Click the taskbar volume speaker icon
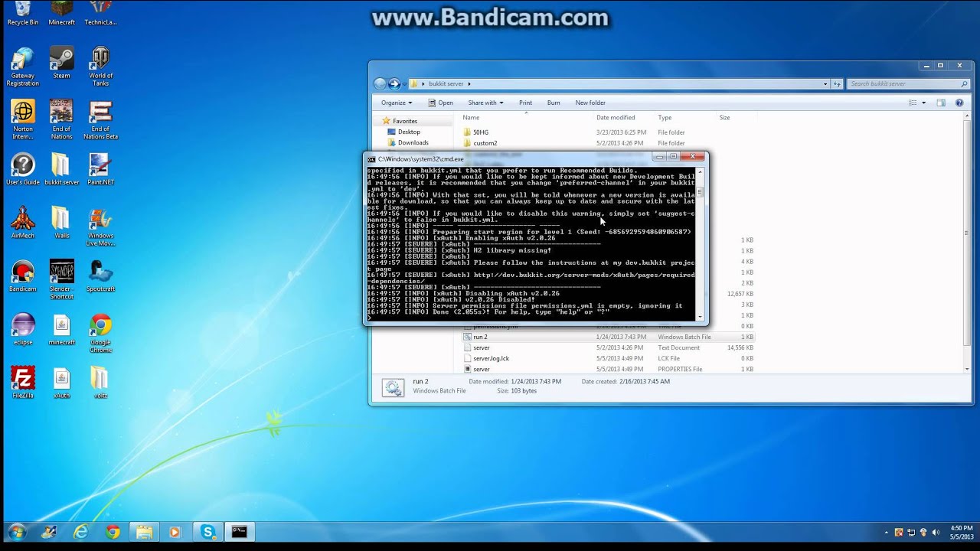Image resolution: width=980 pixels, height=551 pixels. [936, 533]
